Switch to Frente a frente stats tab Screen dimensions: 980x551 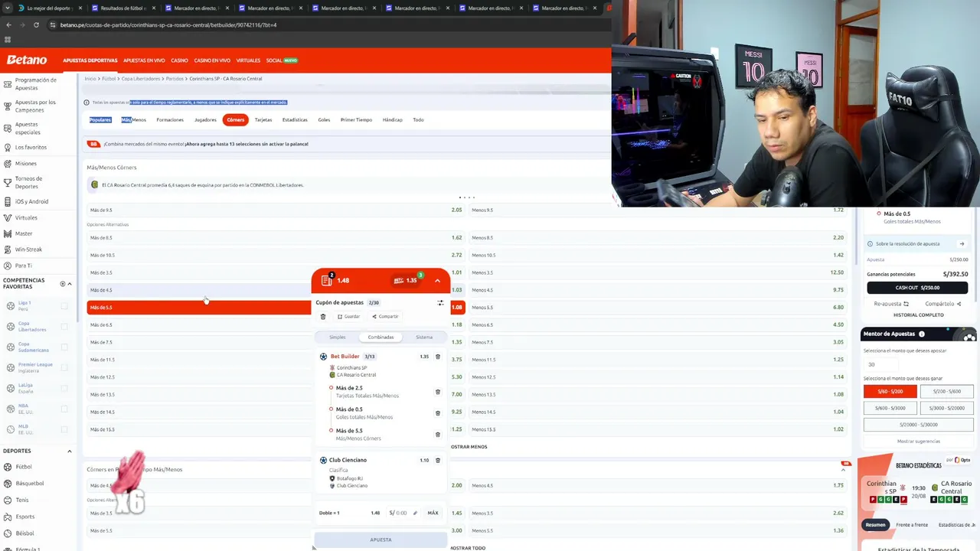(912, 525)
